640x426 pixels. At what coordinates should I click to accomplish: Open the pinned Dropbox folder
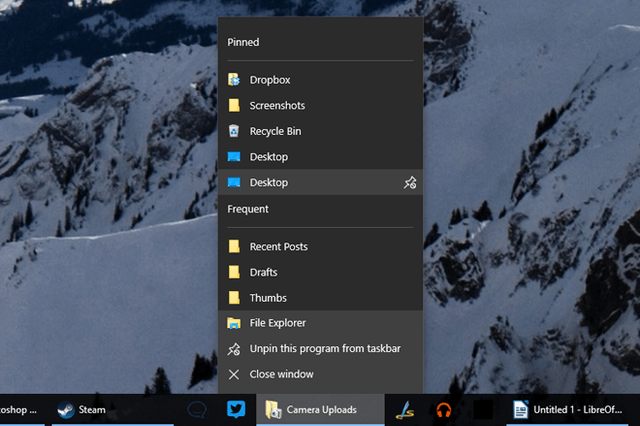(x=320, y=80)
